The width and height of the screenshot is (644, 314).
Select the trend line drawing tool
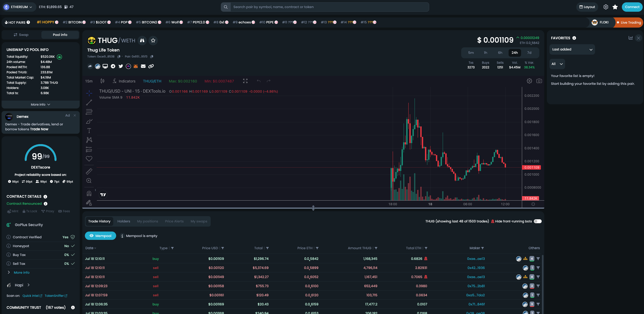tap(89, 102)
